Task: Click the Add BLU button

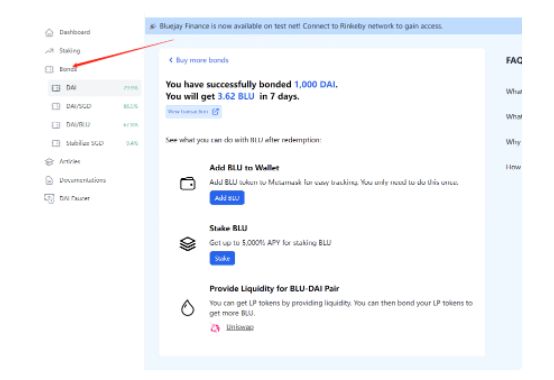Action: point(227,198)
